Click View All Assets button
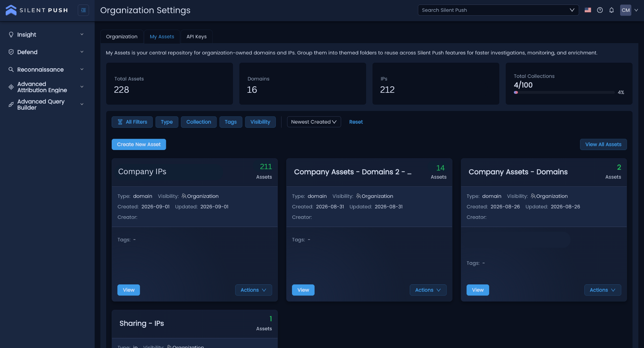This screenshot has width=644, height=348. 603,144
